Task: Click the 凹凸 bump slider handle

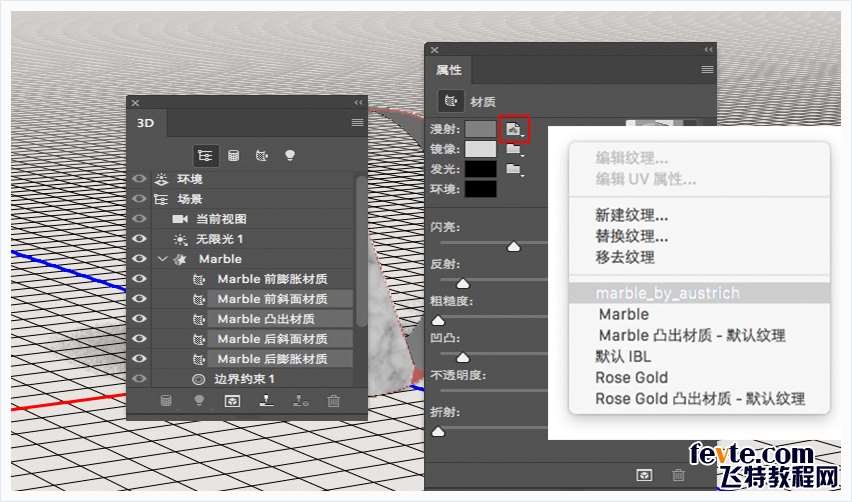Action: click(463, 357)
